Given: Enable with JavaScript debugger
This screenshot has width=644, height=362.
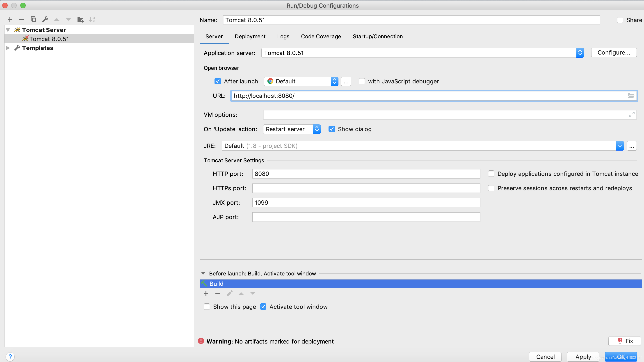Looking at the screenshot, I should [x=361, y=81].
